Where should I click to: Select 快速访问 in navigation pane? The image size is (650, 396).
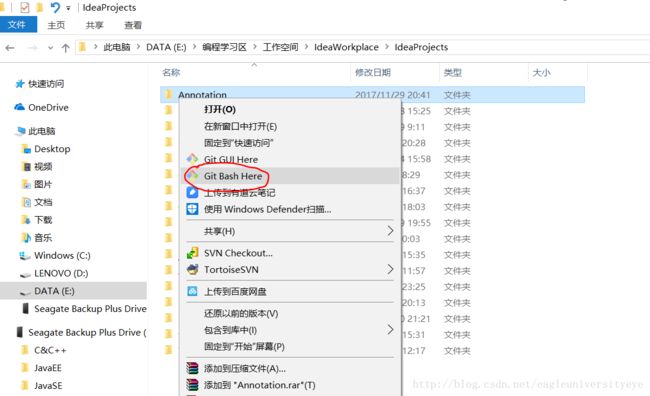(46, 84)
